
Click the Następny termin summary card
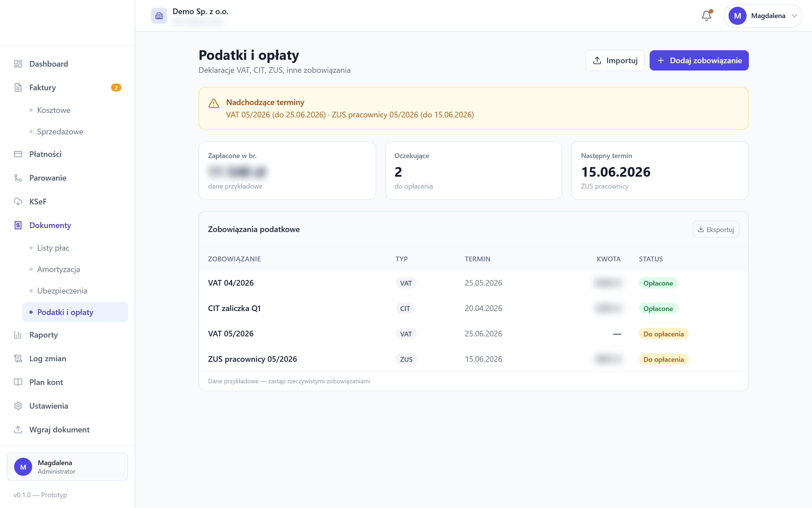660,171
